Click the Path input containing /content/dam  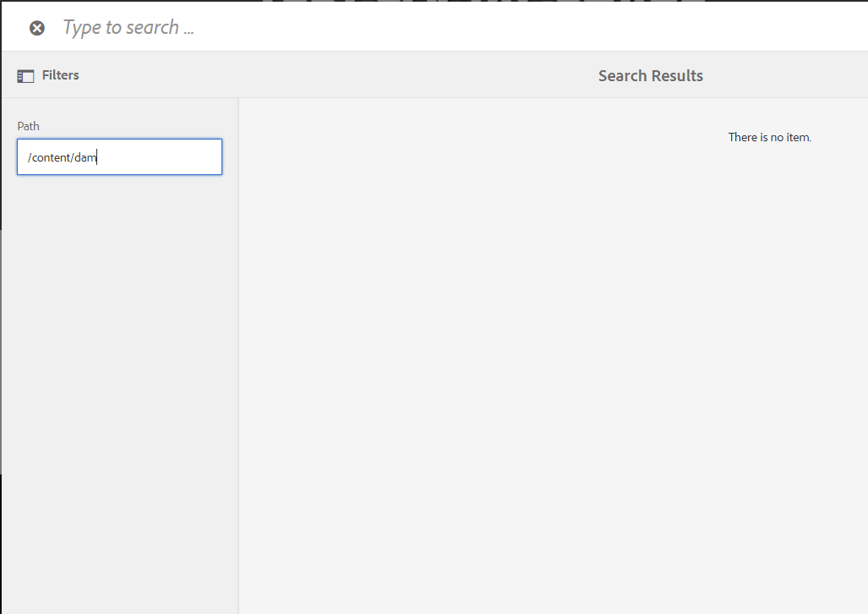(x=119, y=156)
